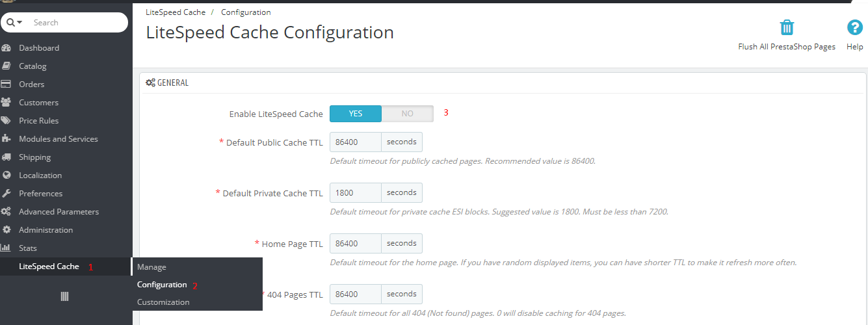
Task: Click the Home Page TTL field
Action: (356, 243)
